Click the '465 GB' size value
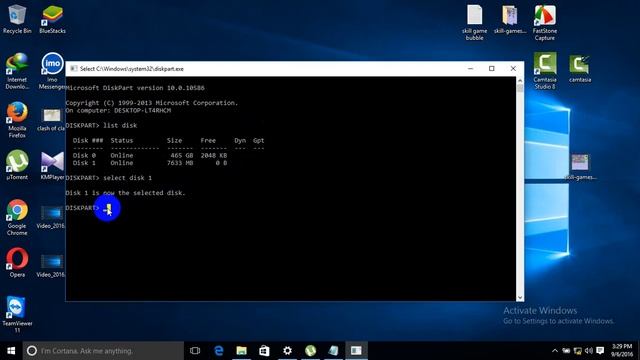The width and height of the screenshot is (640, 360). [182, 156]
